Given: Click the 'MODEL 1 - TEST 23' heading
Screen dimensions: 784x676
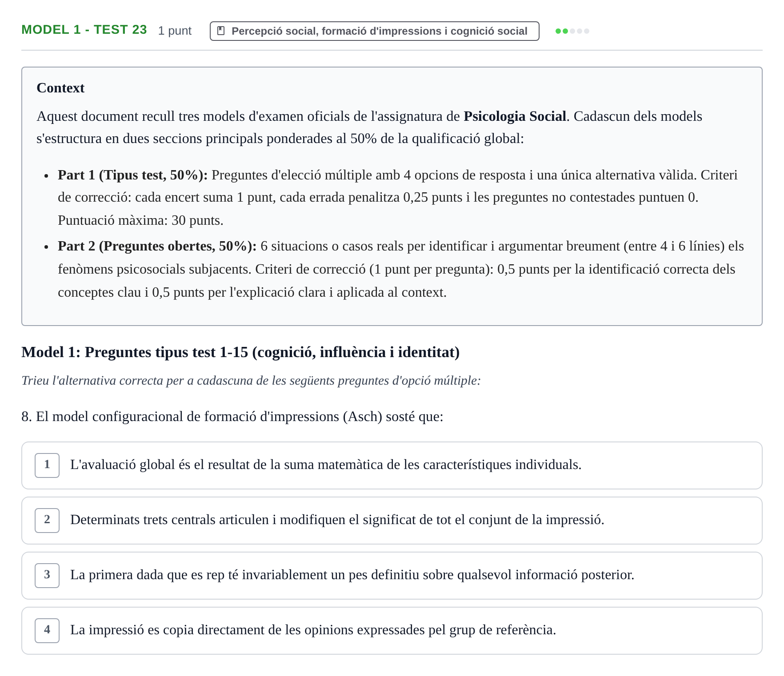Looking at the screenshot, I should click(84, 30).
